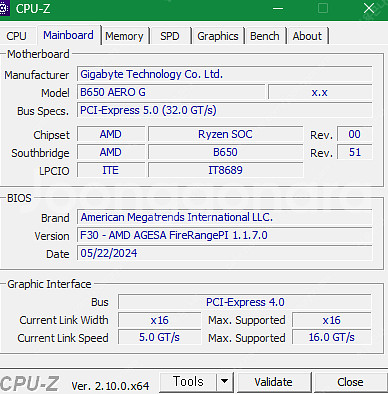Switch to the Graphics tab
388x394 pixels.
click(218, 36)
